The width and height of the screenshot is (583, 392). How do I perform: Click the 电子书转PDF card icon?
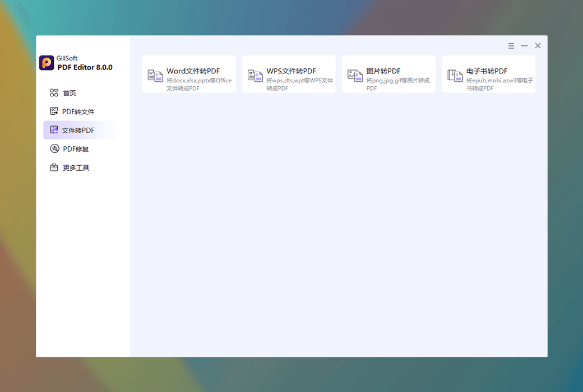[x=455, y=76]
